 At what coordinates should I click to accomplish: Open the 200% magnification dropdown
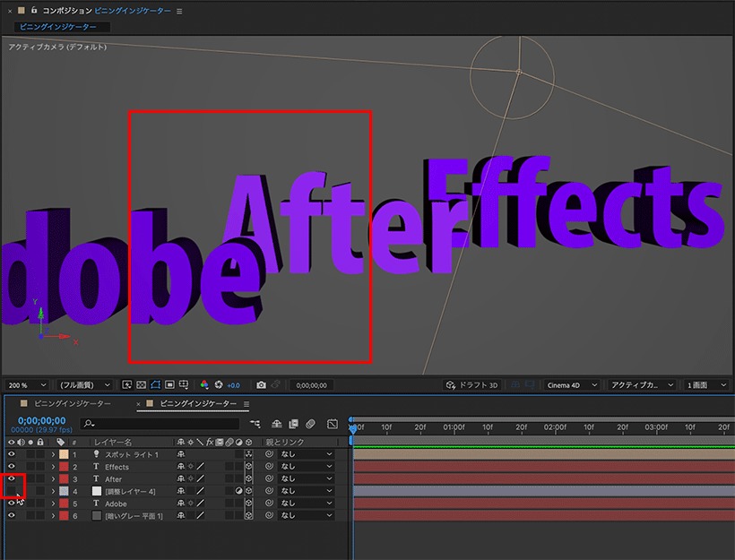tap(27, 384)
